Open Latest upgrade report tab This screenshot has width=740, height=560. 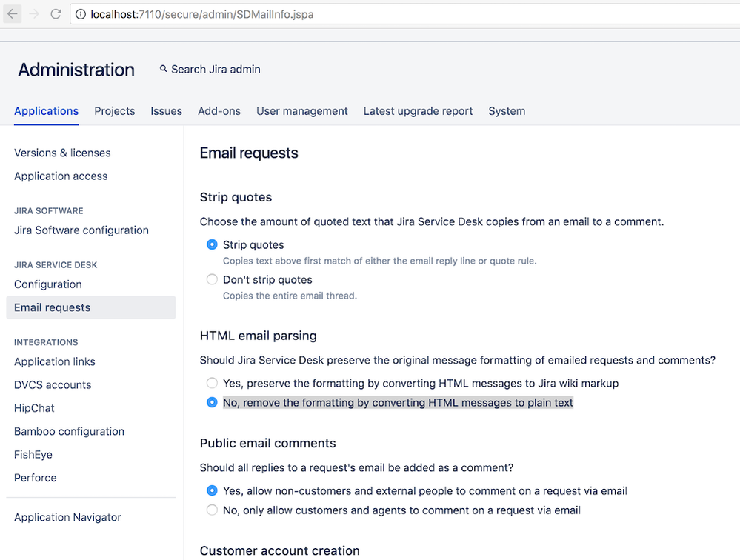click(418, 111)
